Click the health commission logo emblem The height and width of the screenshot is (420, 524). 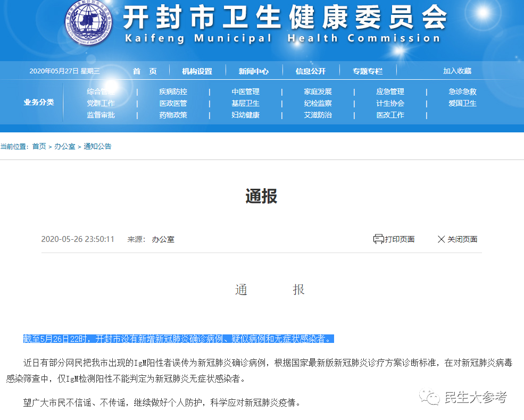(x=89, y=25)
